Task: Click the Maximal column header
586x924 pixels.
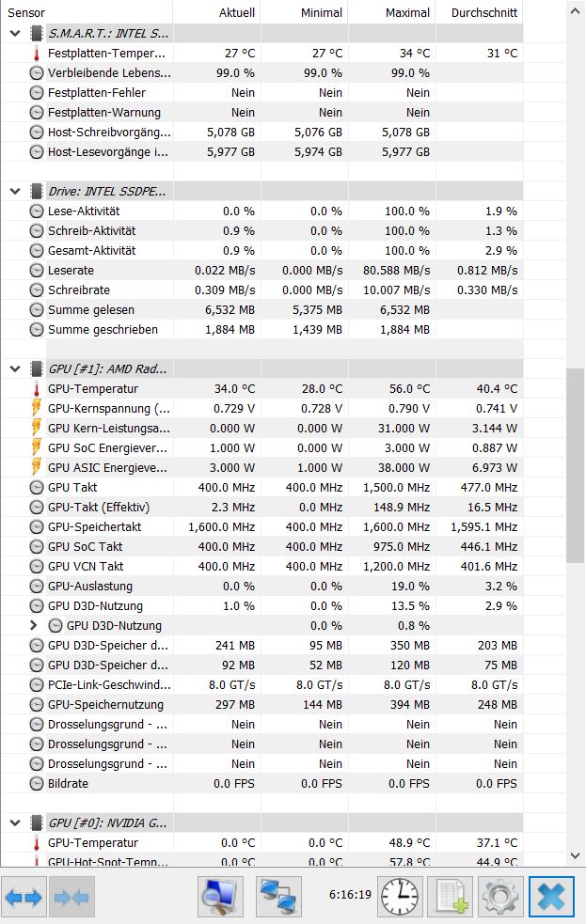Action: point(392,12)
